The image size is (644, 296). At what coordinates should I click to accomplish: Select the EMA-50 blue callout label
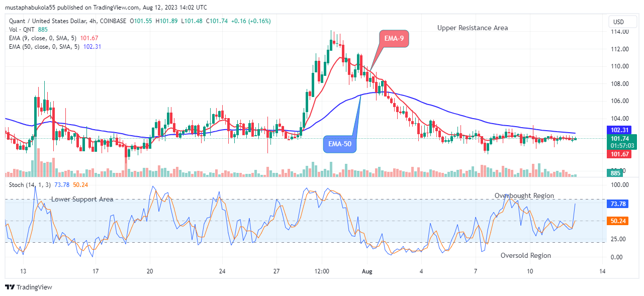339,144
